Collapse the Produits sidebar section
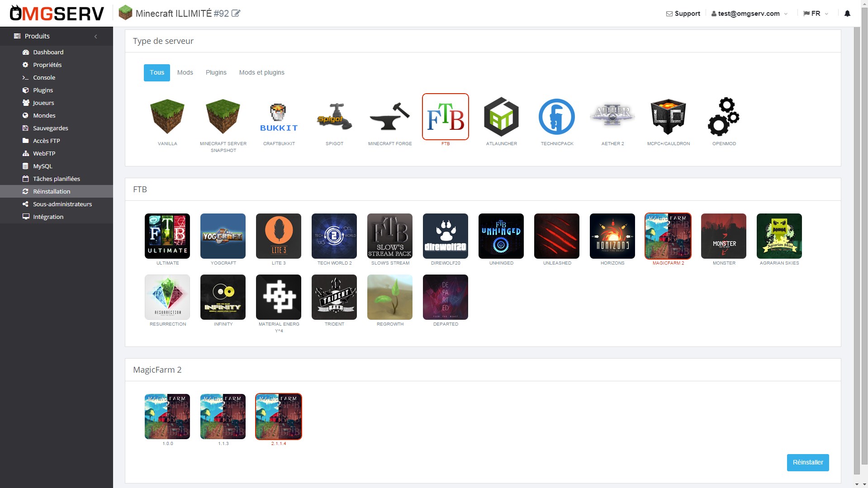868x488 pixels. (96, 36)
